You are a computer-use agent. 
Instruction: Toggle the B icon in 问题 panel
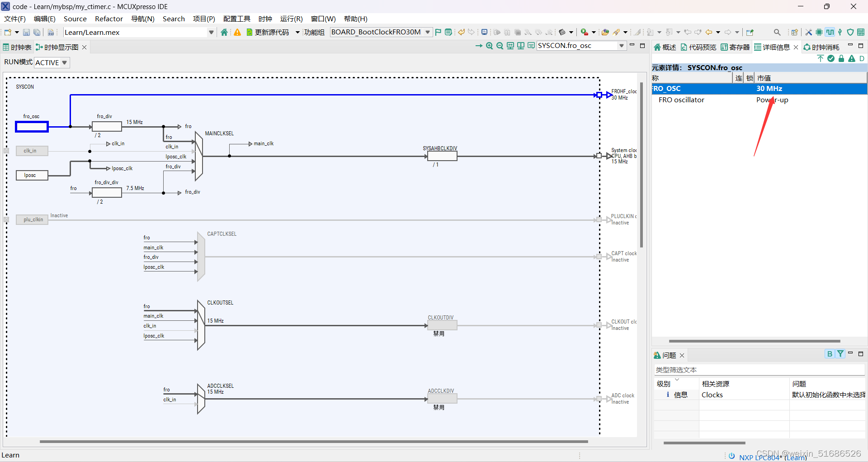point(830,354)
